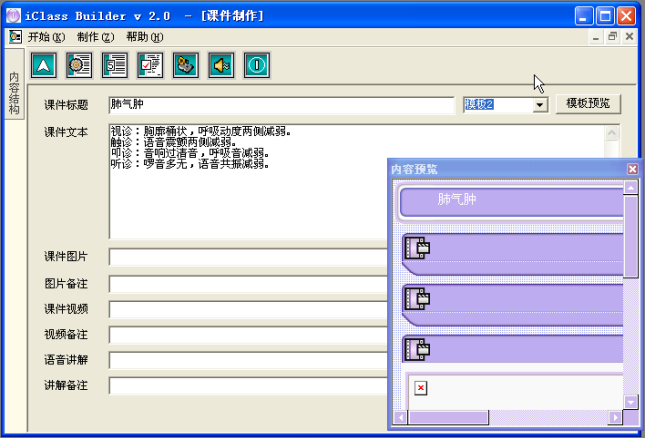
Task: Minimize the inner 课件制作 document window
Action: pyautogui.click(x=596, y=37)
